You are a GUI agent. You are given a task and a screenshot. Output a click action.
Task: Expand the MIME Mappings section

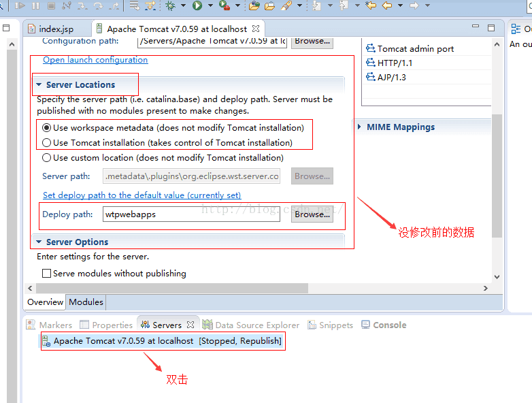pos(359,127)
